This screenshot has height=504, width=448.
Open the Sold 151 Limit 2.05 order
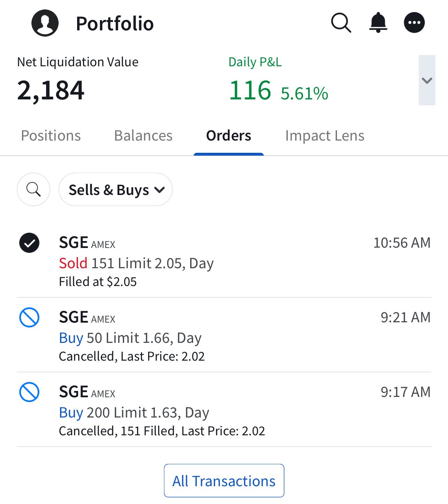point(136,263)
